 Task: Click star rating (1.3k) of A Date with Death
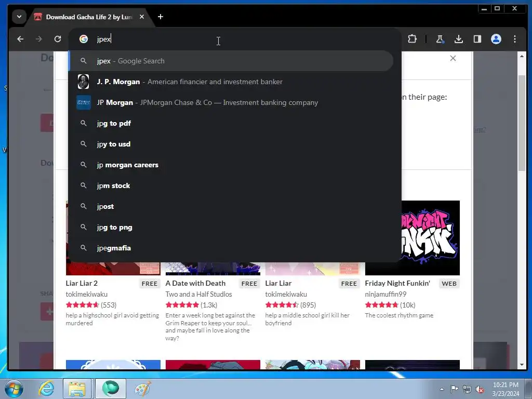point(191,305)
